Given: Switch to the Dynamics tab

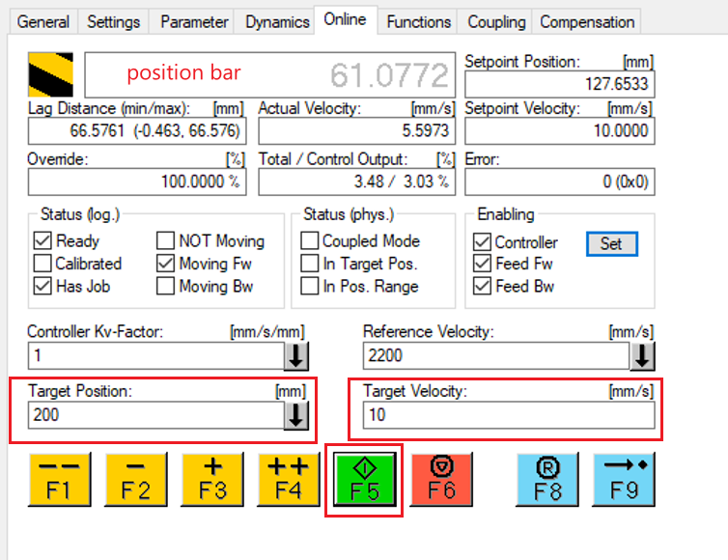Looking at the screenshot, I should pyautogui.click(x=277, y=21).
